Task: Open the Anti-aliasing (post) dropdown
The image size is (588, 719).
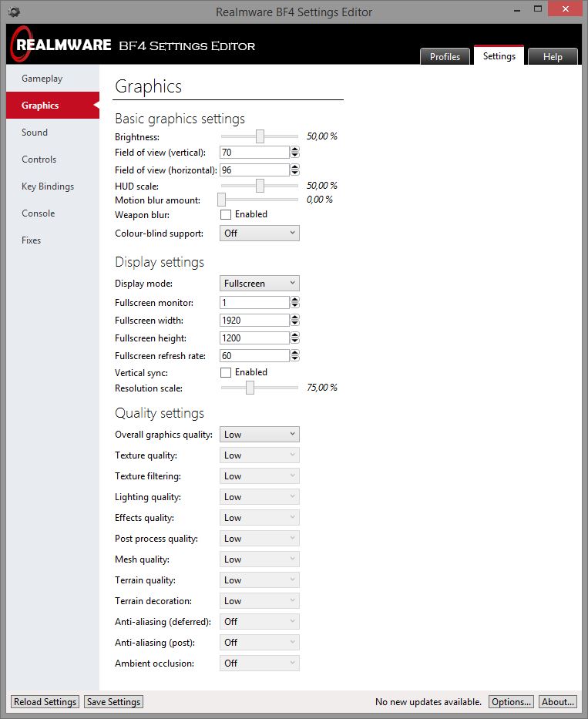Action: pyautogui.click(x=260, y=643)
